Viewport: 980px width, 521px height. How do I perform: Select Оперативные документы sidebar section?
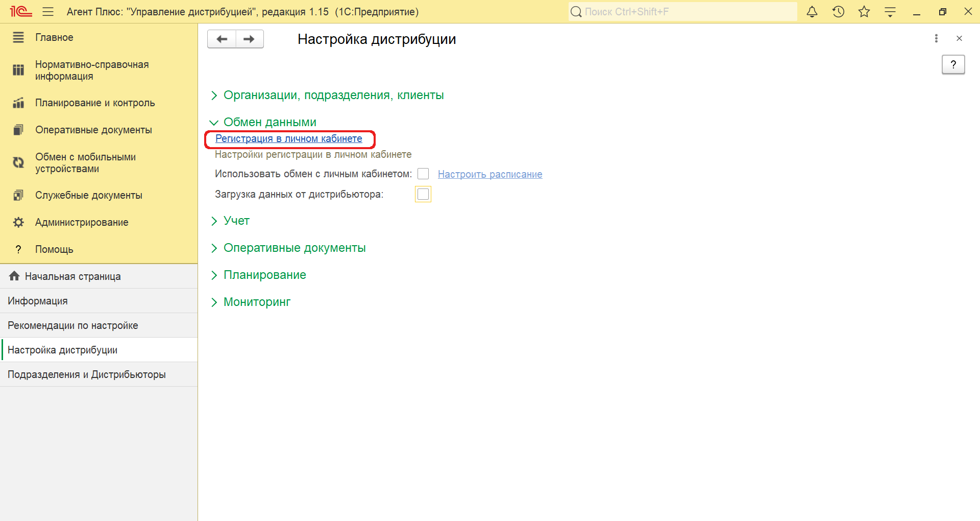(x=93, y=130)
